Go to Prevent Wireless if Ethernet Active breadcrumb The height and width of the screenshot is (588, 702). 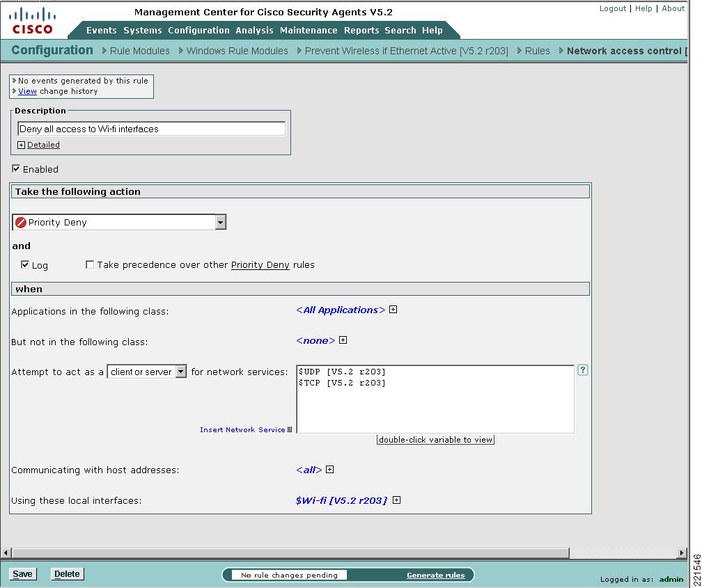[407, 51]
